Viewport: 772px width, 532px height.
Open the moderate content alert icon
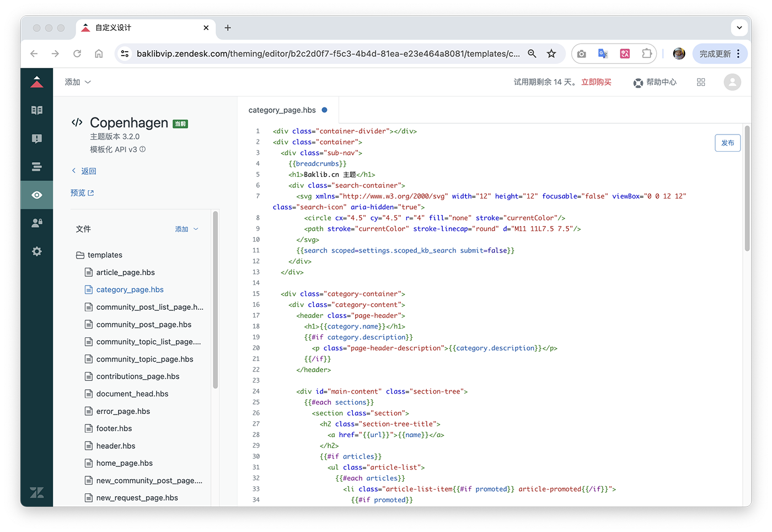[x=37, y=138]
